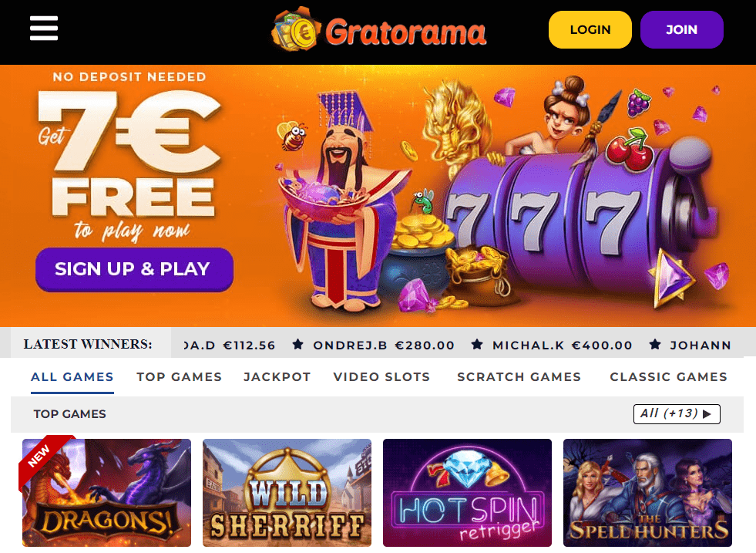Show the SCRATCH GAMES tab
The height and width of the screenshot is (553, 756).
point(519,377)
